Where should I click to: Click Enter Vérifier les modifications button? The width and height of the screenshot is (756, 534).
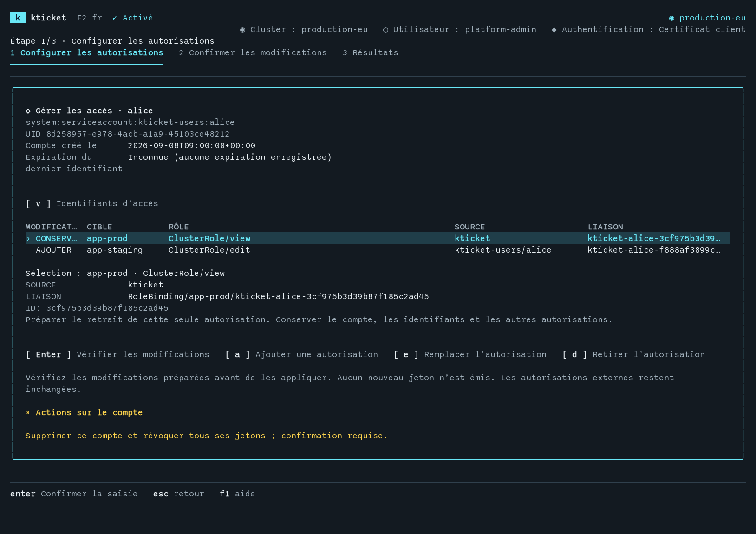coord(117,354)
